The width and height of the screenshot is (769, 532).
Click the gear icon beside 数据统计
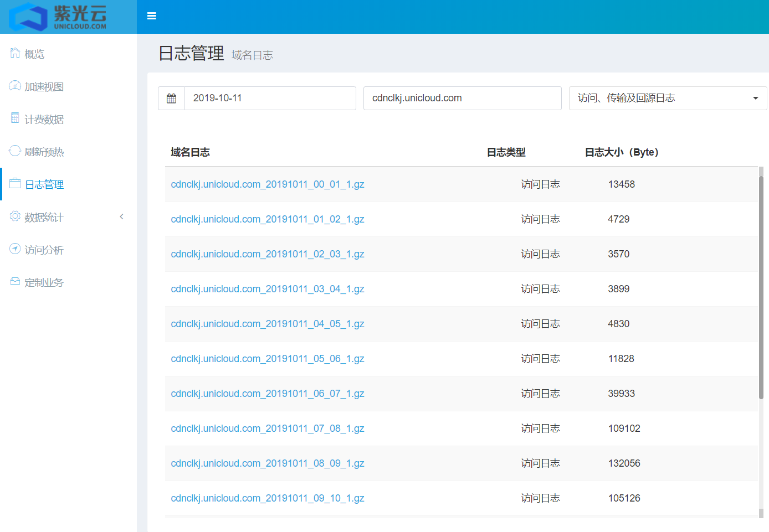pos(15,216)
